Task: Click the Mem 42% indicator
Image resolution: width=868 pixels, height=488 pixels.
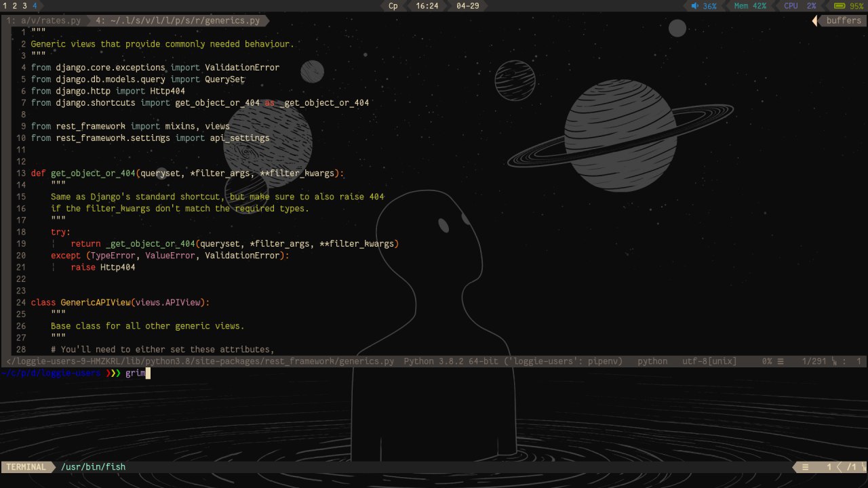Action: 750,6
